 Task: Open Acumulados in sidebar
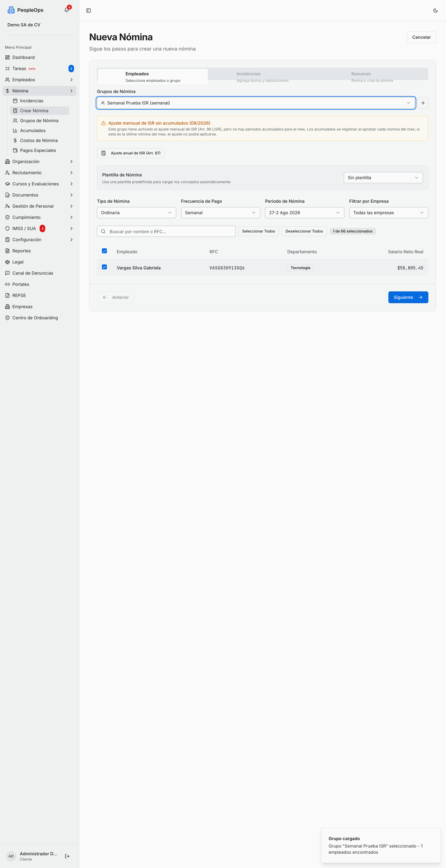pyautogui.click(x=39, y=130)
